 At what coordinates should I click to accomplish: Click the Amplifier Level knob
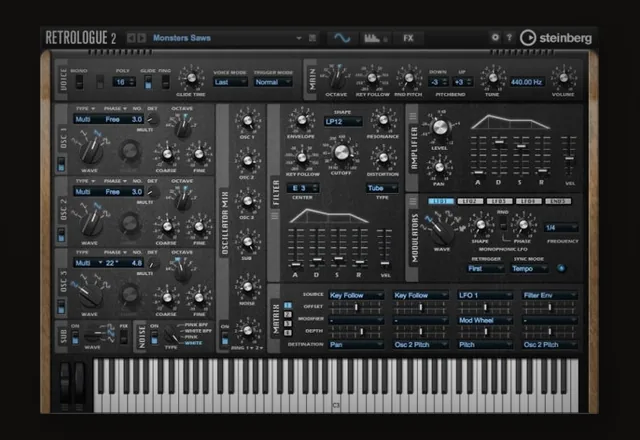pos(439,128)
